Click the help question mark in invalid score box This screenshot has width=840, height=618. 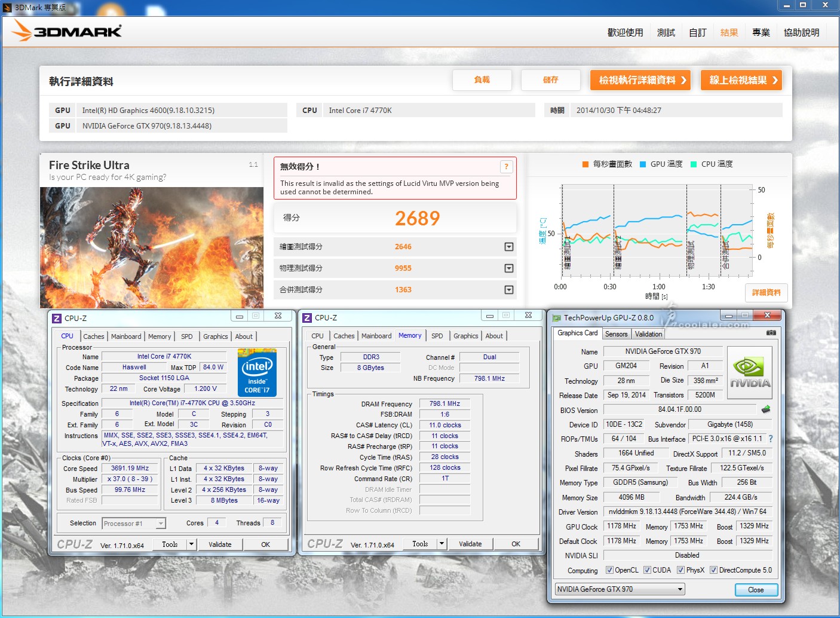506,167
